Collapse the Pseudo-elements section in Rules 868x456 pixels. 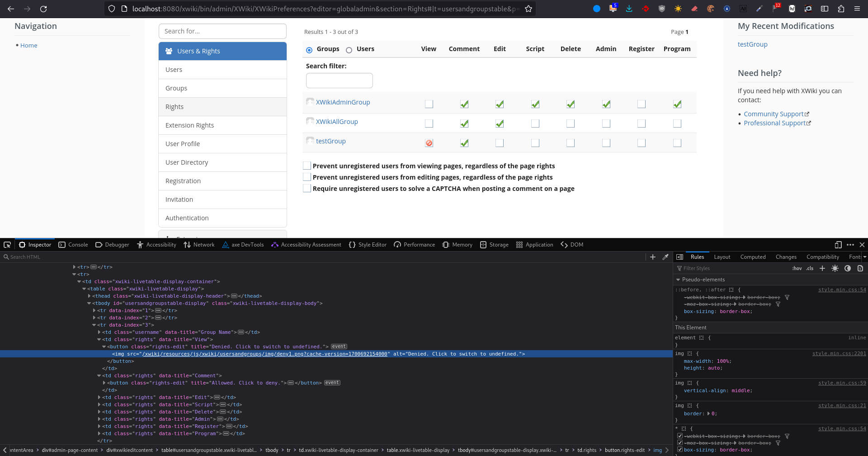pos(678,280)
